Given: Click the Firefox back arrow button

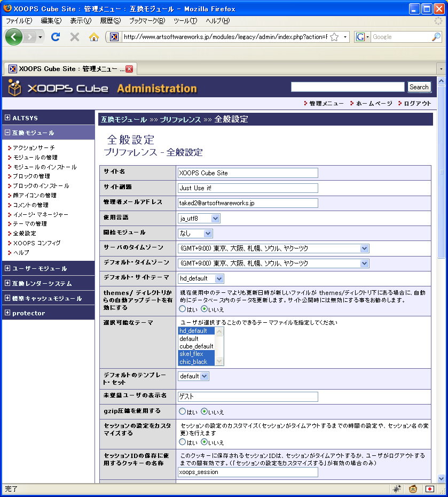Looking at the screenshot, I should pyautogui.click(x=13, y=37).
